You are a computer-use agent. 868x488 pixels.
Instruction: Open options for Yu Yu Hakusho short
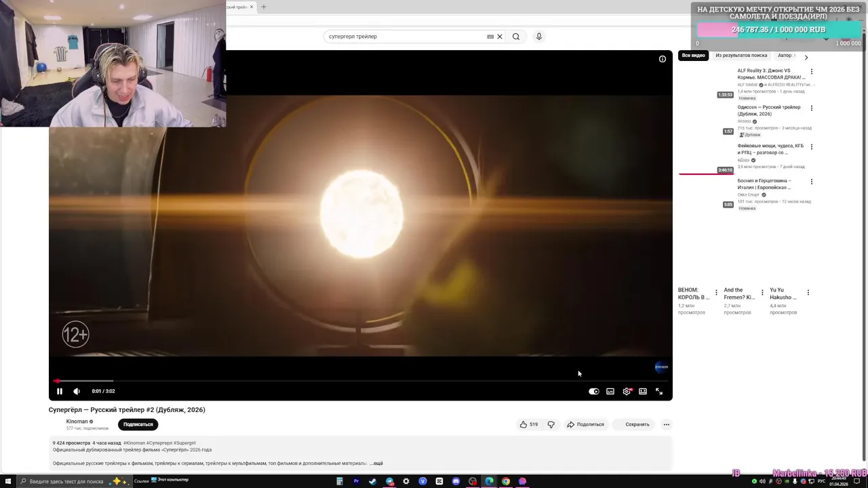[808, 293]
